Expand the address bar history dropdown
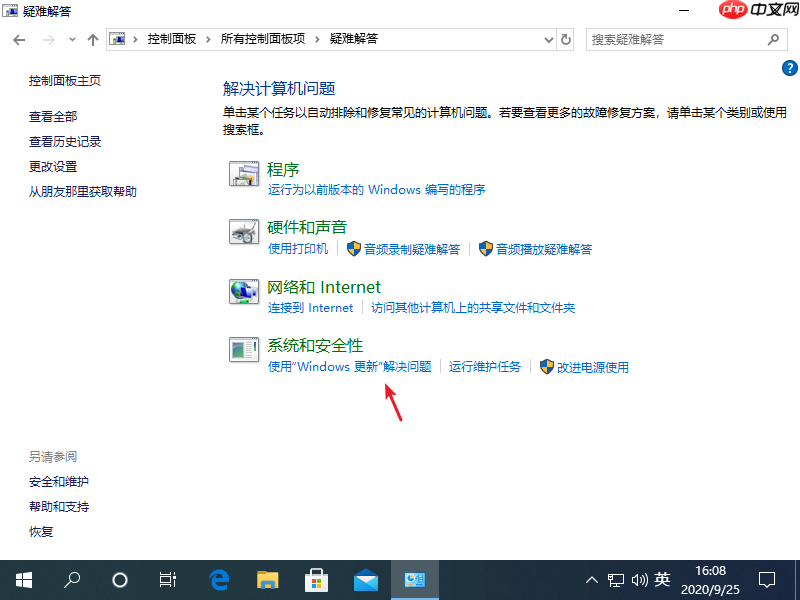 (x=548, y=40)
